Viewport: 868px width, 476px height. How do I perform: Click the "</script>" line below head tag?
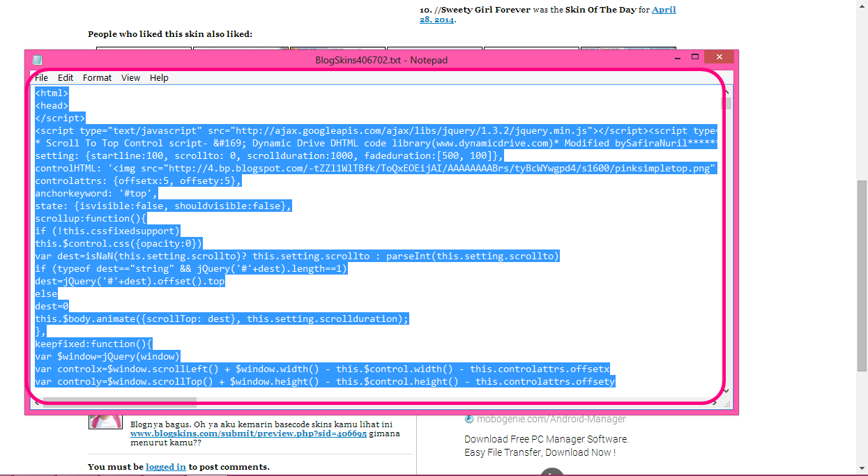click(x=60, y=118)
